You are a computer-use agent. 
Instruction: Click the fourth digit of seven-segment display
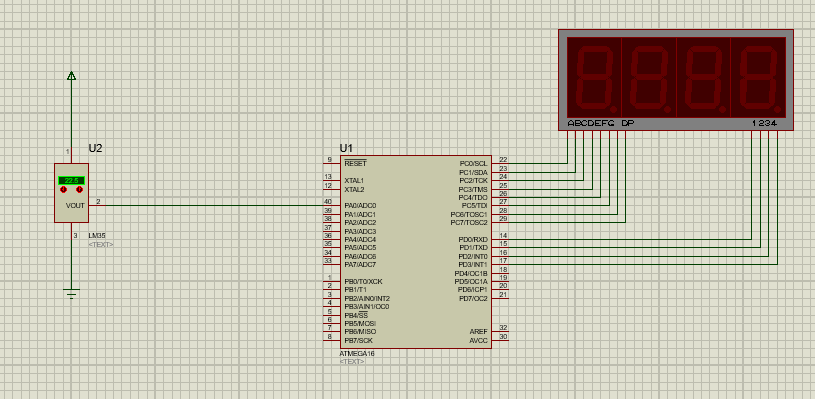click(x=758, y=77)
